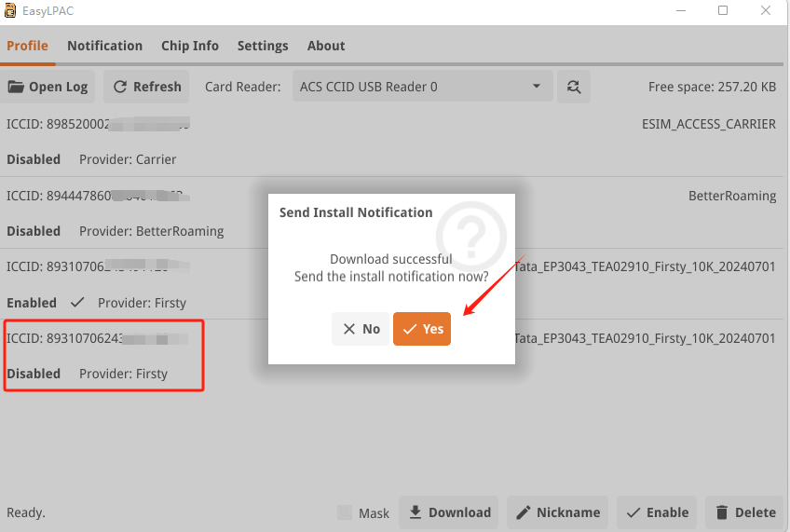Click the EasyLPAC app icon in title bar
The width and height of the screenshot is (790, 532).
point(10,10)
